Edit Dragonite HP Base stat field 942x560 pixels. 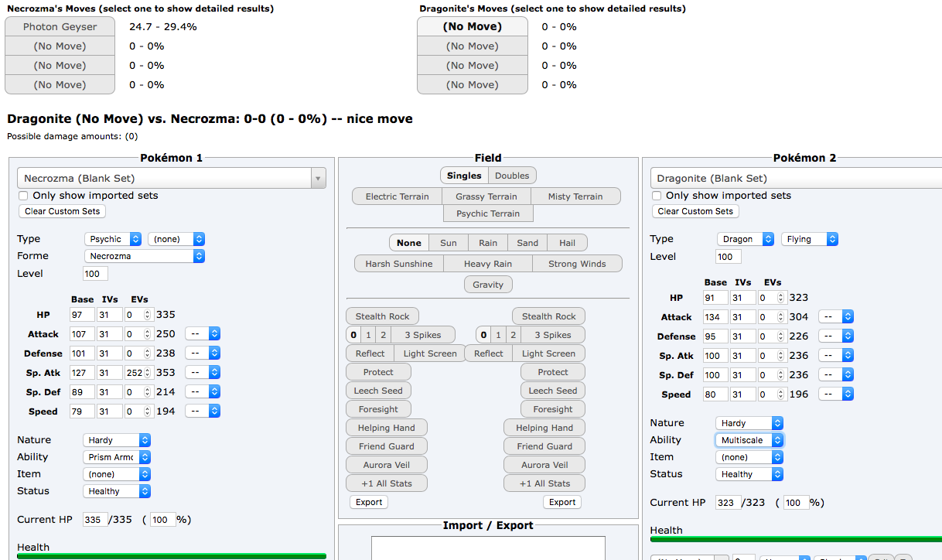pyautogui.click(x=715, y=298)
